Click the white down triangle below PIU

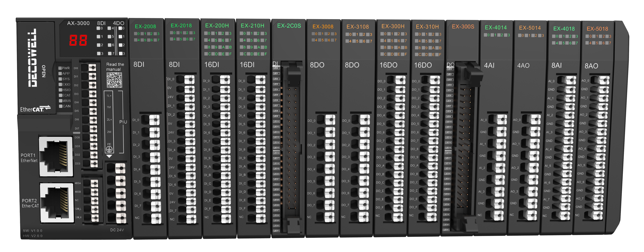109,156
